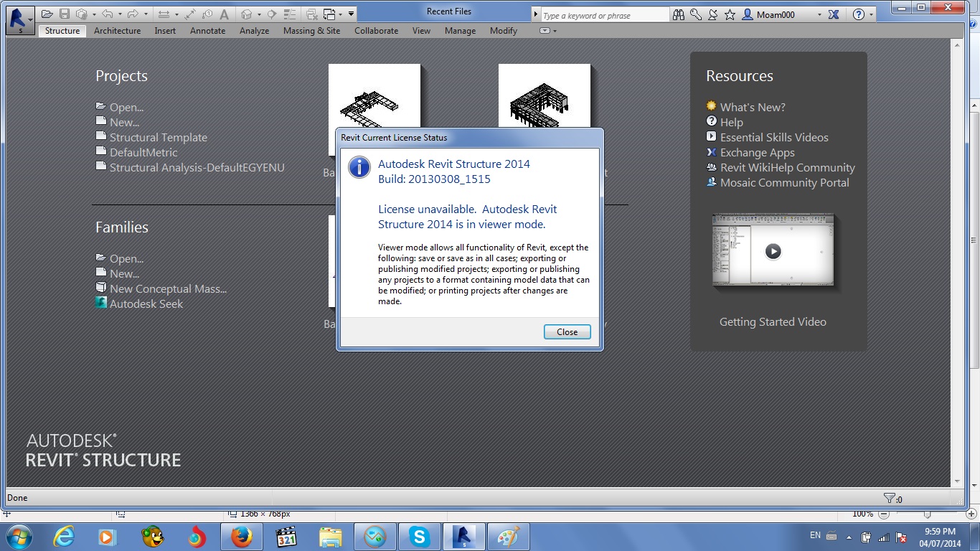Open Customize Quick Access Toolbar dropdown
This screenshot has width=980, height=551.
point(351,14)
